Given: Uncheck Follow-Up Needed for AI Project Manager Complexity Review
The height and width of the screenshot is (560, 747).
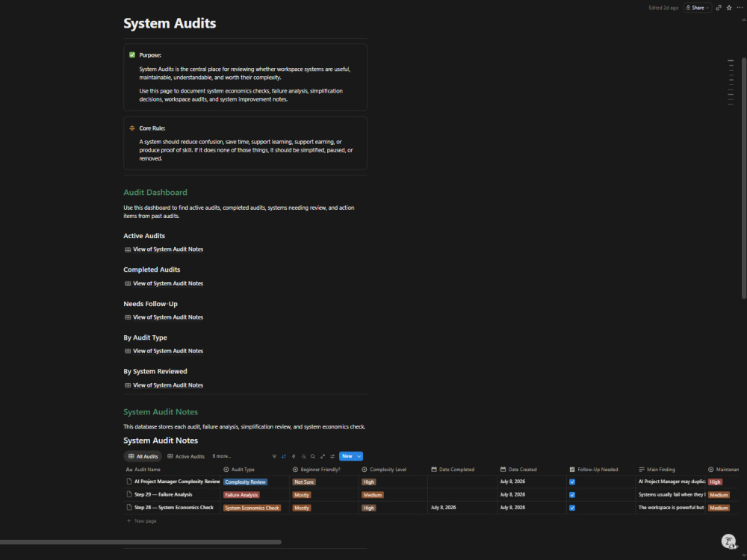Looking at the screenshot, I should (572, 482).
